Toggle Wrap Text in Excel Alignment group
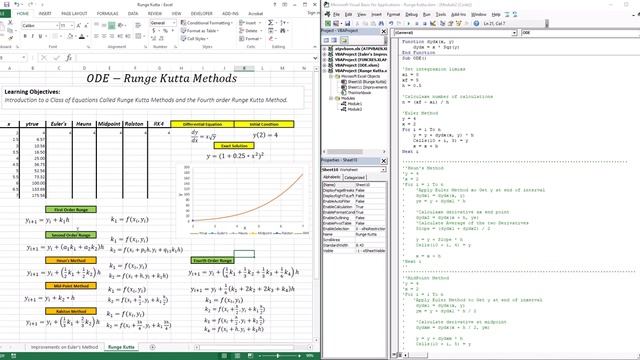 click(138, 26)
